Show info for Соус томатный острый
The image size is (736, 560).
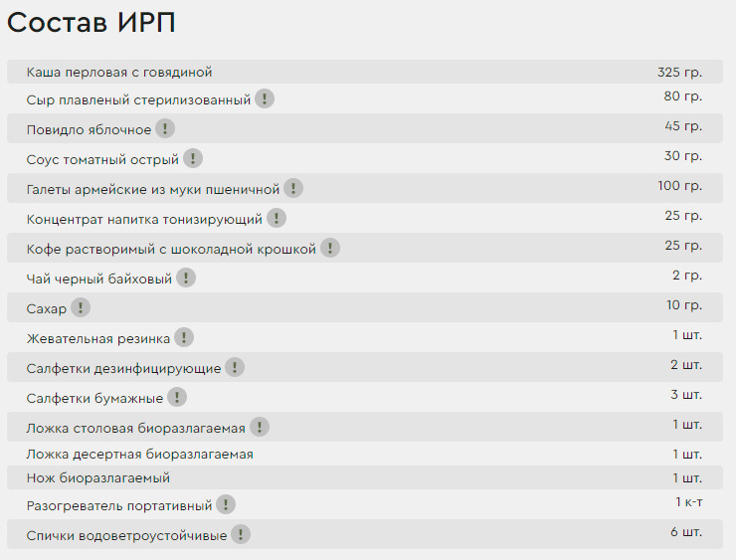click(x=192, y=158)
